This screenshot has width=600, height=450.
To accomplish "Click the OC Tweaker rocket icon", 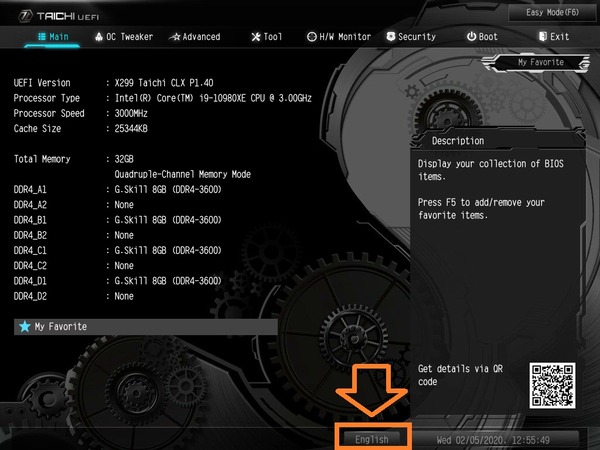I will (99, 37).
